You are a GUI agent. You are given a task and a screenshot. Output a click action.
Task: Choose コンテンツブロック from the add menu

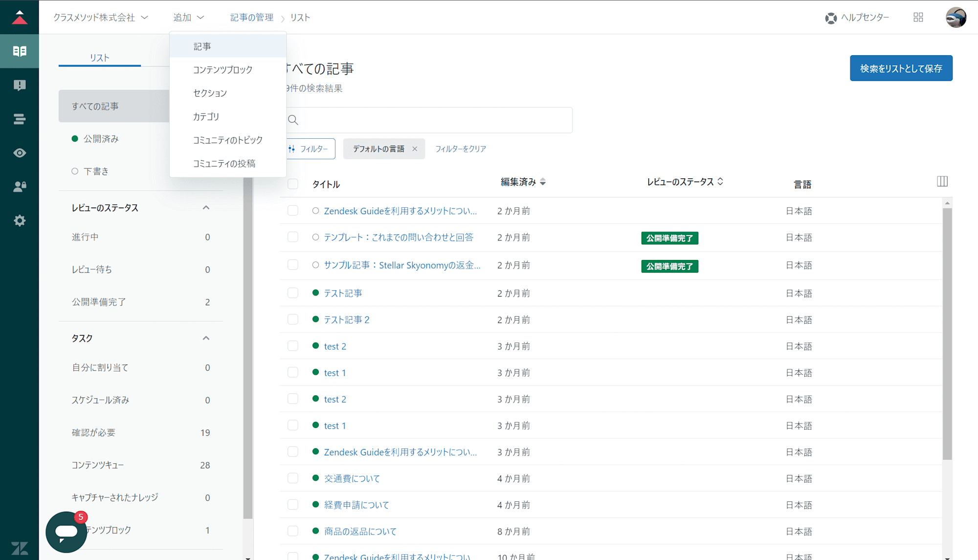228,69
